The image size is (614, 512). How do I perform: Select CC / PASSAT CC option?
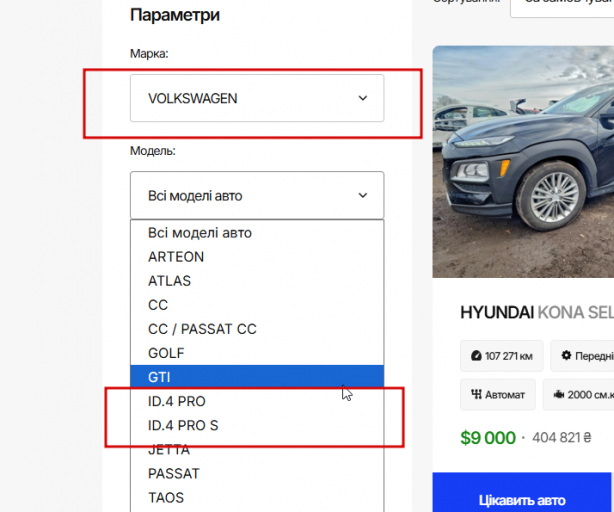[257, 329]
